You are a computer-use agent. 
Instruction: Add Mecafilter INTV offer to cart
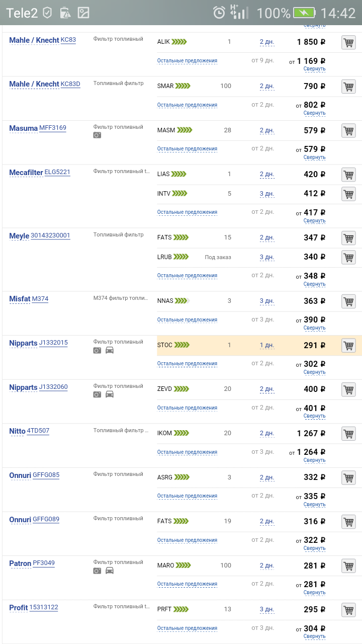(x=348, y=194)
